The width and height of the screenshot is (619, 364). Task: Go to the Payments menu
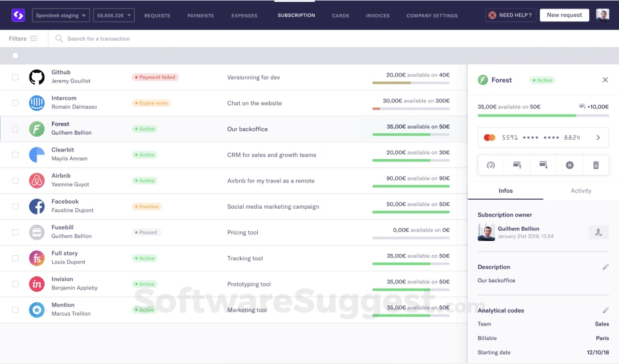pyautogui.click(x=201, y=15)
